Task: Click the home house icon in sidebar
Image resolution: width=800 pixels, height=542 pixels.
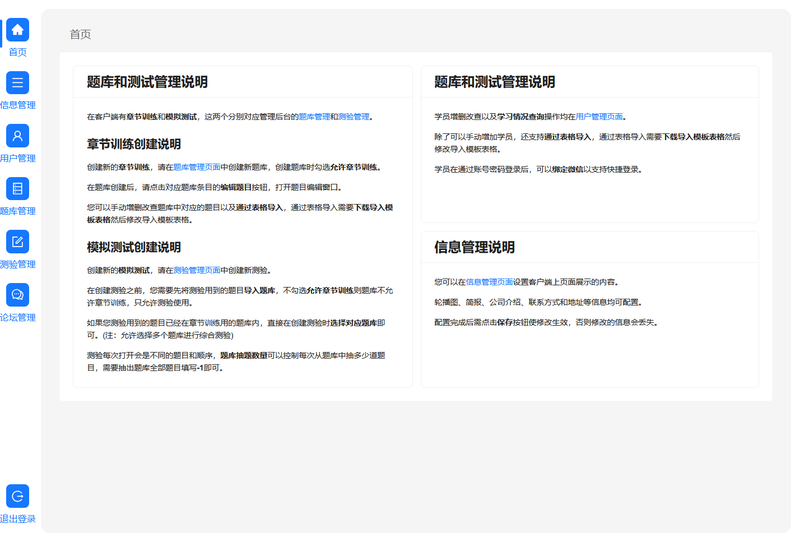Action: click(17, 30)
